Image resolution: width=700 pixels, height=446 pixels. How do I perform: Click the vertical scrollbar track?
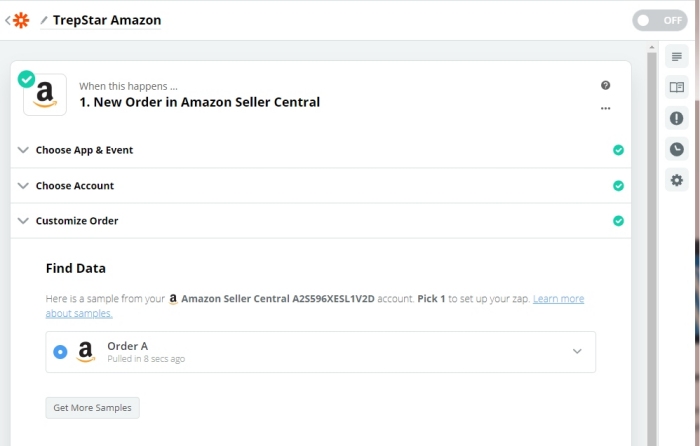(x=652, y=246)
